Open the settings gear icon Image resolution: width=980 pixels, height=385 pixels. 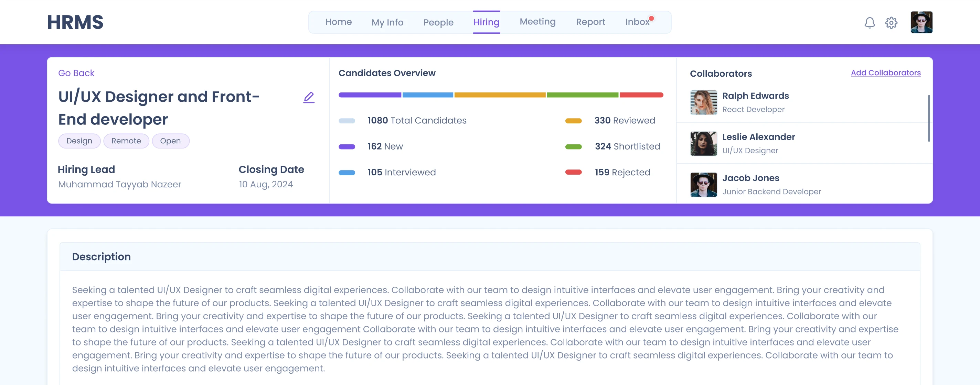(x=891, y=23)
